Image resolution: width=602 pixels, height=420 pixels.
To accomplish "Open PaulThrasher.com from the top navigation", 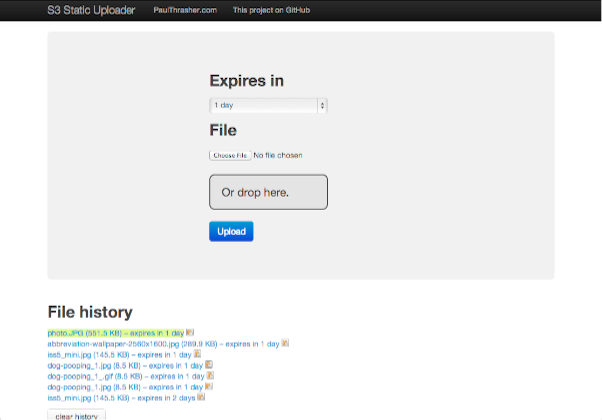I will pyautogui.click(x=186, y=10).
